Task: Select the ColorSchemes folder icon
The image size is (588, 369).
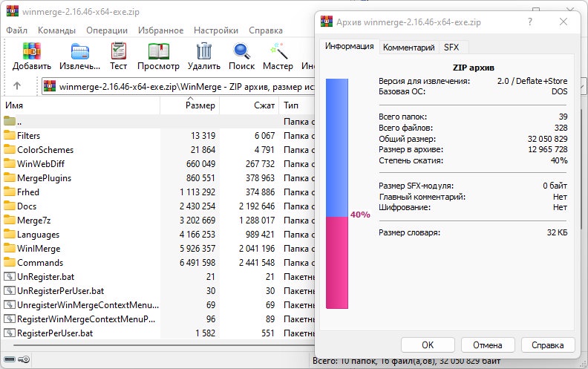Action: [10, 150]
